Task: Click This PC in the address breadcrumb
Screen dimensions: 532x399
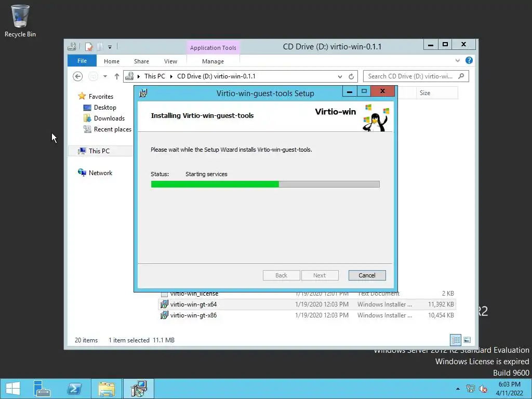Action: 155,76
